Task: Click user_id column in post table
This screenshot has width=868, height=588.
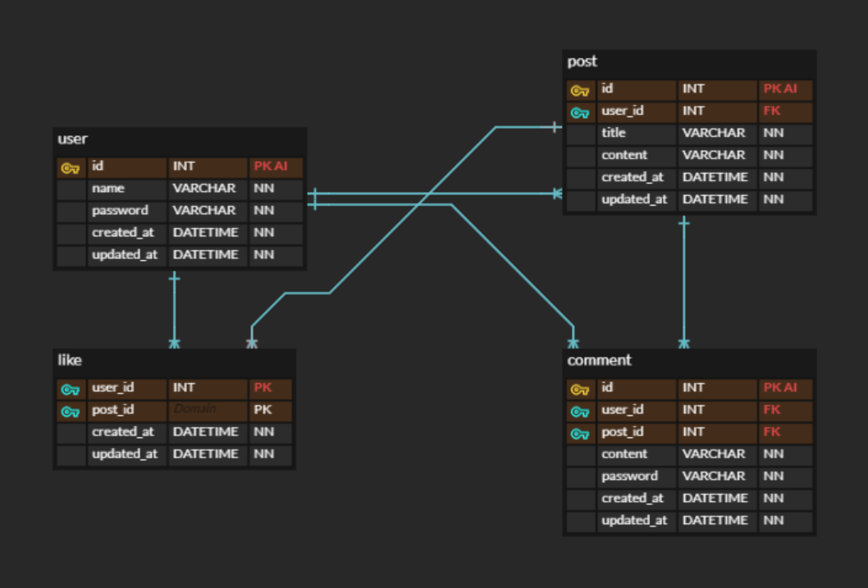Action: click(x=623, y=112)
